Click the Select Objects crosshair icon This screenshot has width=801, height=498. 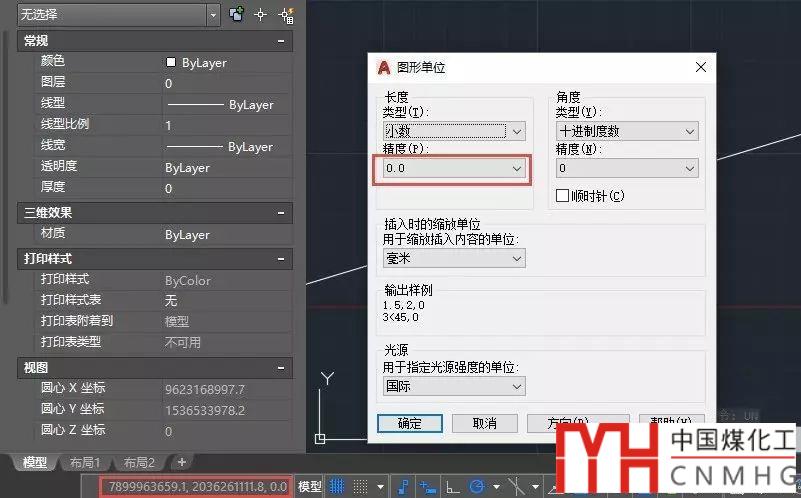pyautogui.click(x=261, y=14)
